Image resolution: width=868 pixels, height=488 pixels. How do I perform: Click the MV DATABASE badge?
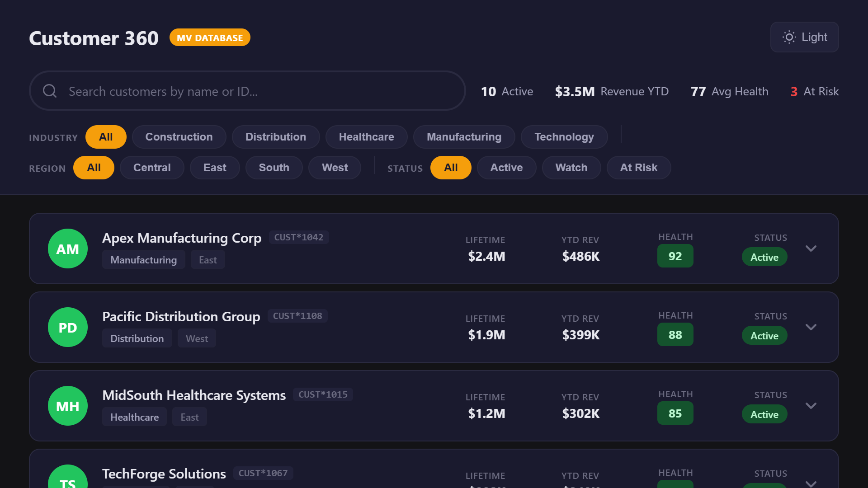click(x=210, y=38)
